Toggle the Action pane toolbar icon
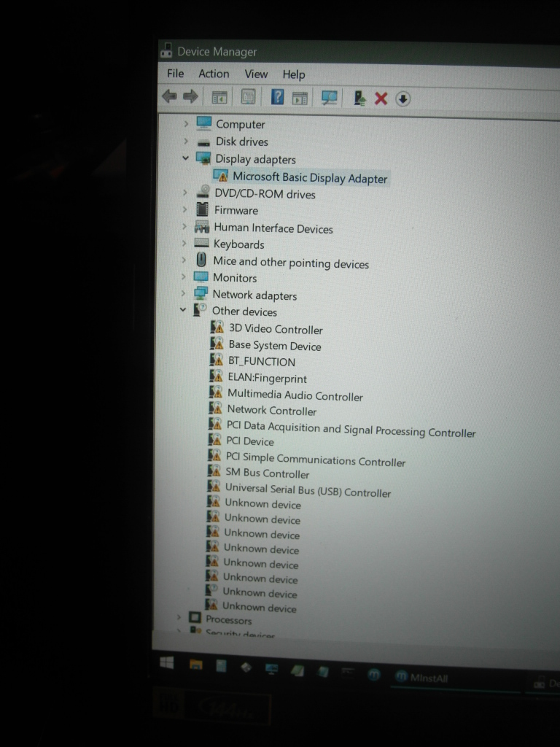This screenshot has height=747, width=560. pyautogui.click(x=300, y=98)
